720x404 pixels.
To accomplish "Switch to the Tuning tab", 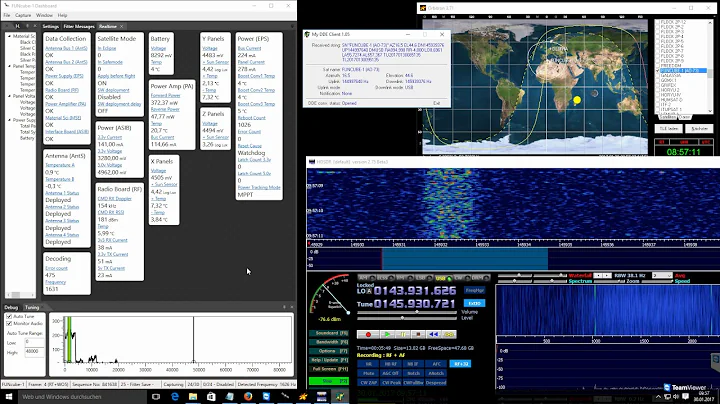I will pos(32,307).
